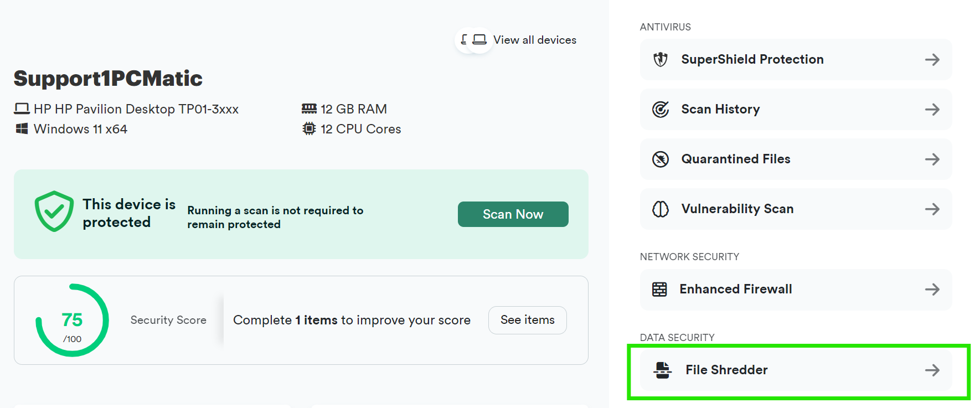The image size is (980, 408).
Task: Click the 'This device is protected' text
Action: [129, 213]
